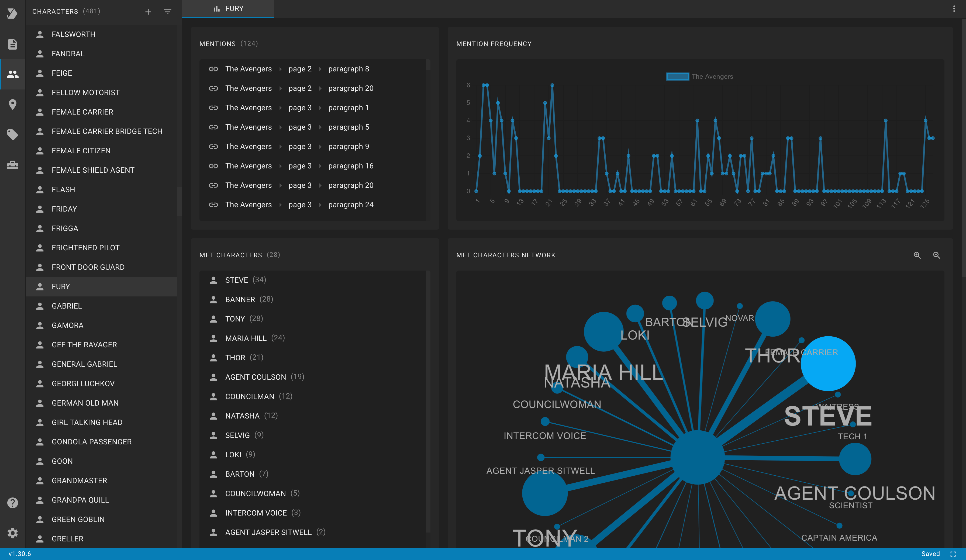Open met character THOR (21)
This screenshot has height=560, width=966.
coord(312,358)
